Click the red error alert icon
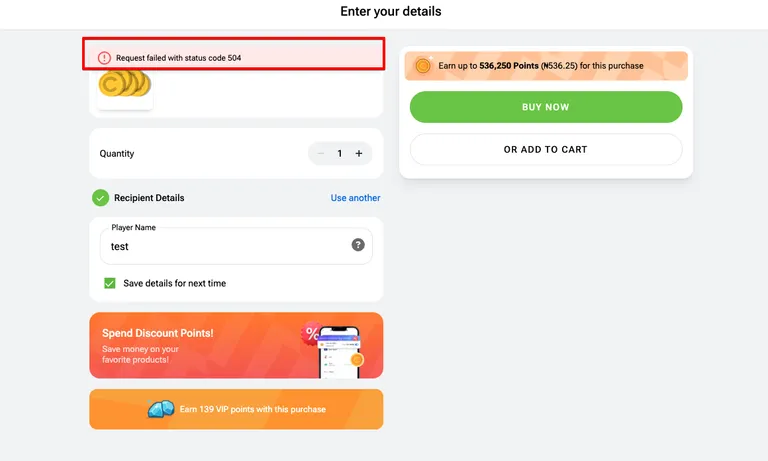768x461 pixels. [x=104, y=58]
